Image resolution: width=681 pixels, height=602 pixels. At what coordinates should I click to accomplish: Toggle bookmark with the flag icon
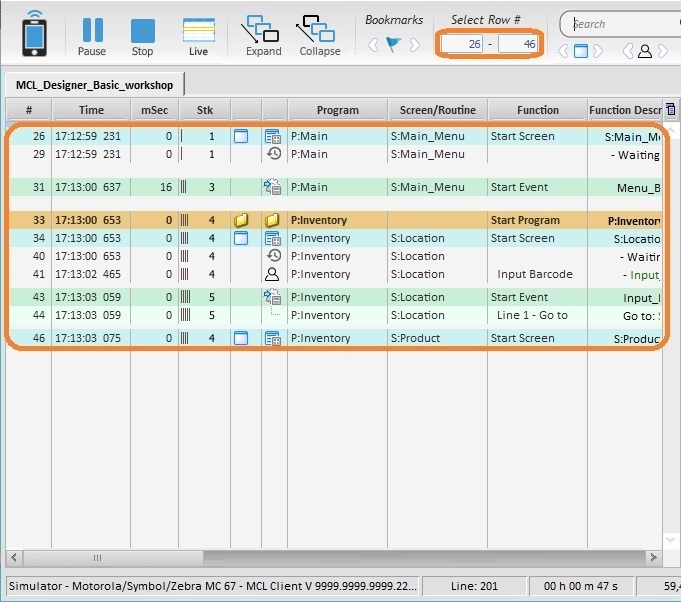click(393, 45)
